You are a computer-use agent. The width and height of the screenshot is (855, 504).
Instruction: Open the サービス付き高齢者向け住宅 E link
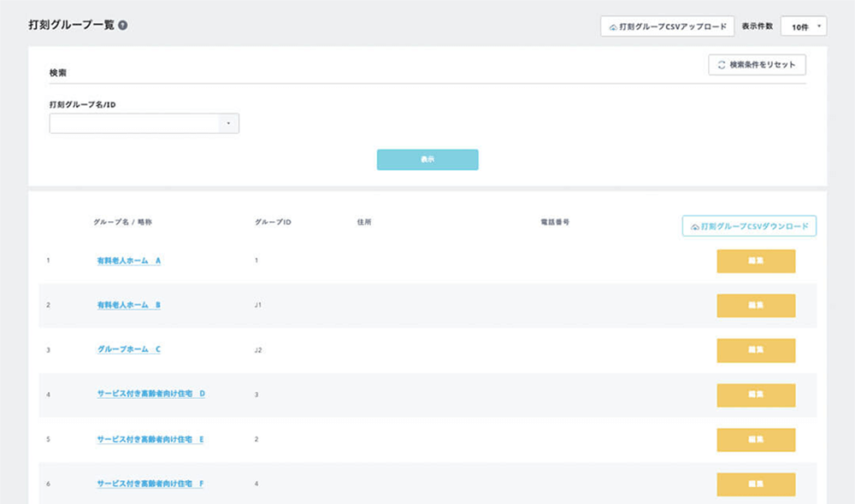(x=150, y=439)
